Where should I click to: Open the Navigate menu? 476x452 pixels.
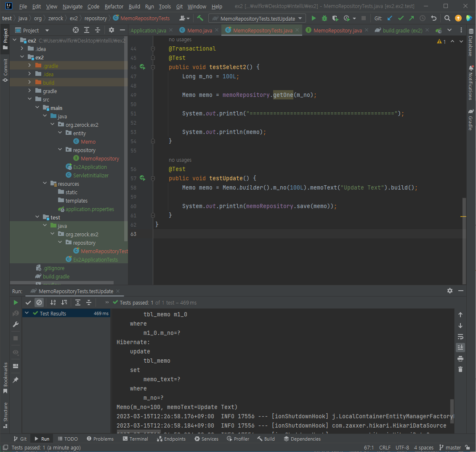pyautogui.click(x=72, y=6)
